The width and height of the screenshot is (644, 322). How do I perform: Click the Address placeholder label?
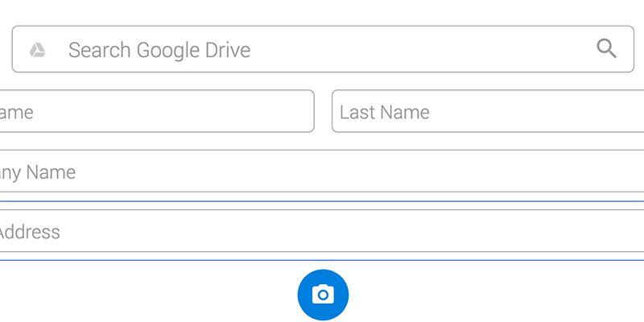point(30,232)
